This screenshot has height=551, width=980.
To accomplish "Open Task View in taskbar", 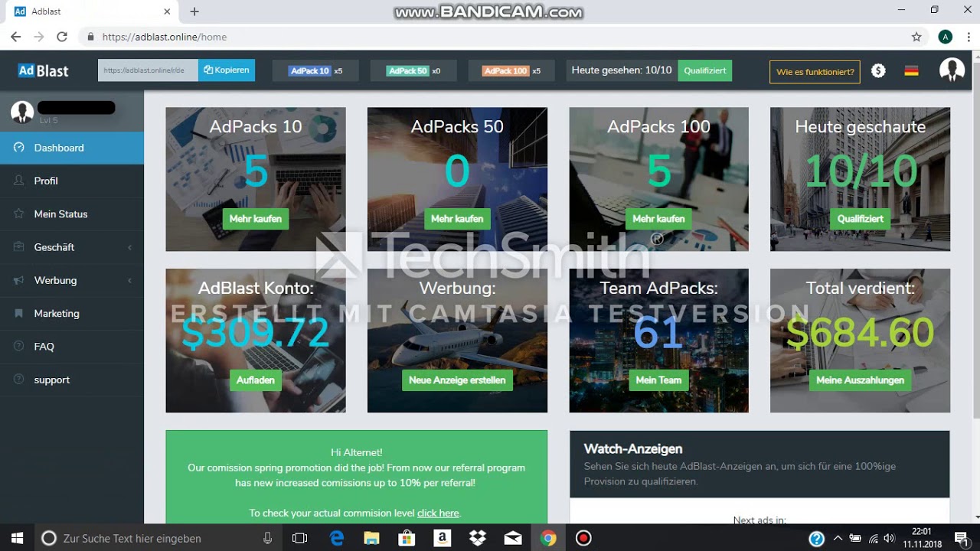I will tap(299, 538).
